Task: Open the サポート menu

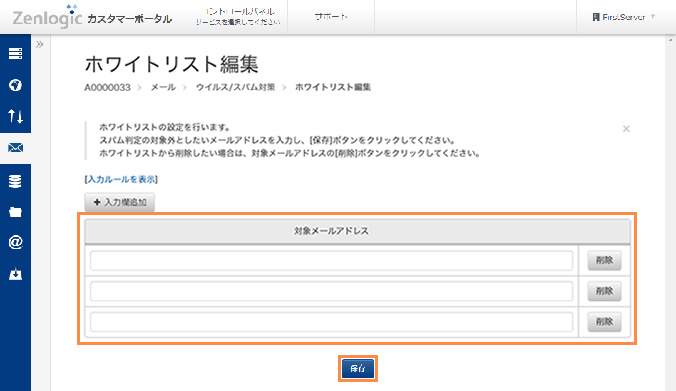Action: [x=331, y=17]
